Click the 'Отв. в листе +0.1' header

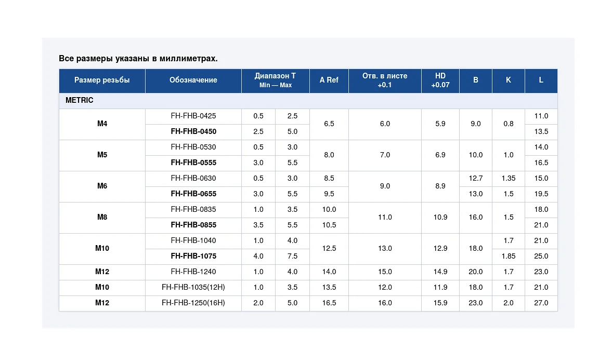385,80
